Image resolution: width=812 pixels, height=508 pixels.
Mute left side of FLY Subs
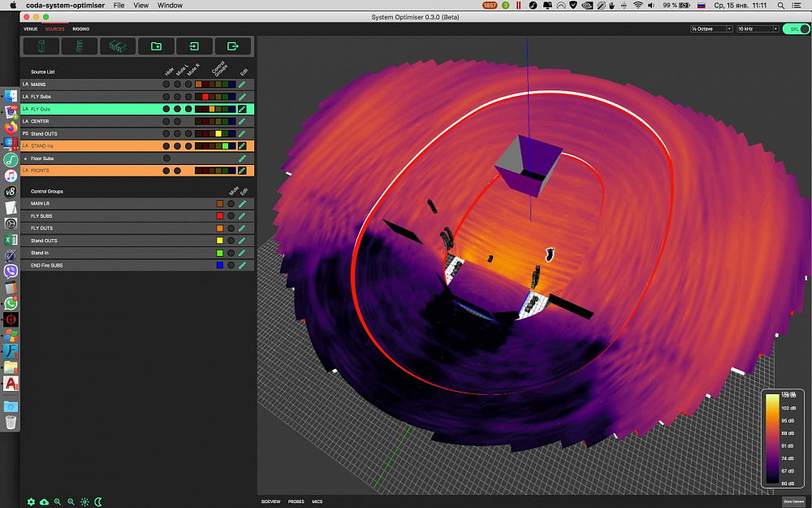(x=177, y=97)
